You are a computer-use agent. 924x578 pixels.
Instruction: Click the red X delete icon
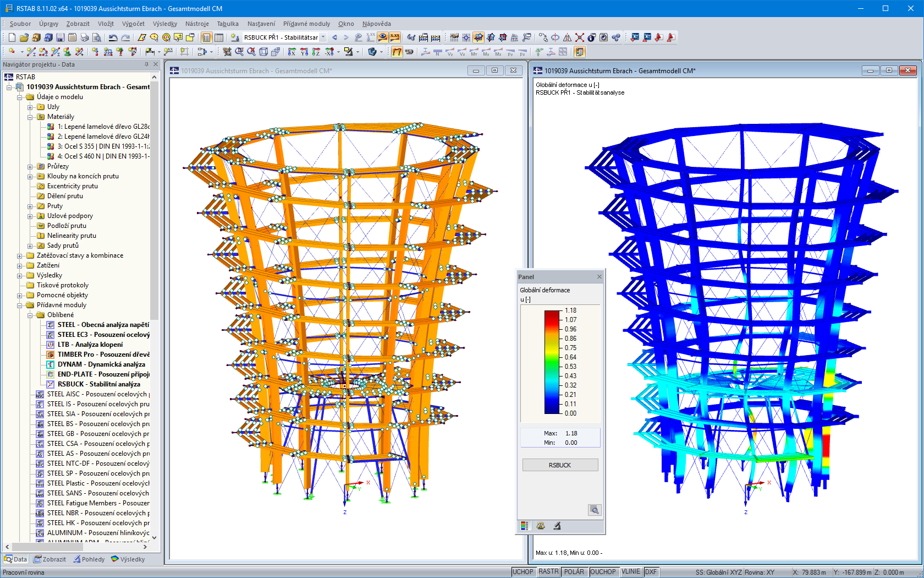tap(579, 37)
